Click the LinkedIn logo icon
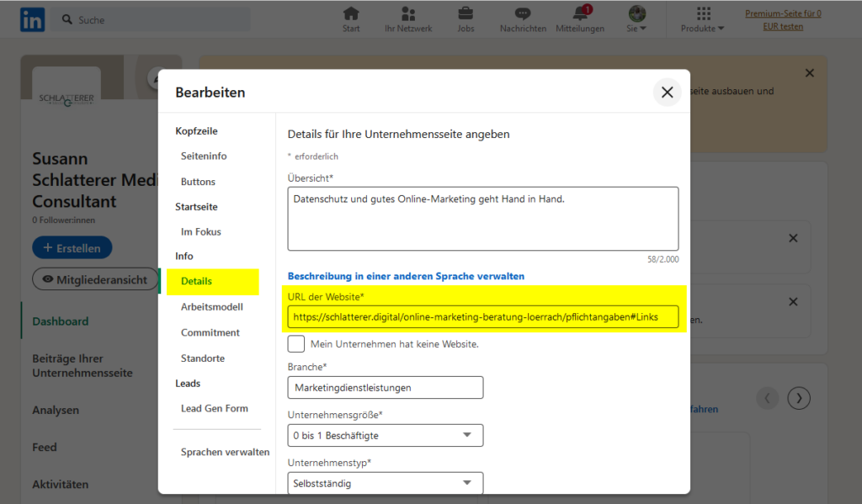 33,19
